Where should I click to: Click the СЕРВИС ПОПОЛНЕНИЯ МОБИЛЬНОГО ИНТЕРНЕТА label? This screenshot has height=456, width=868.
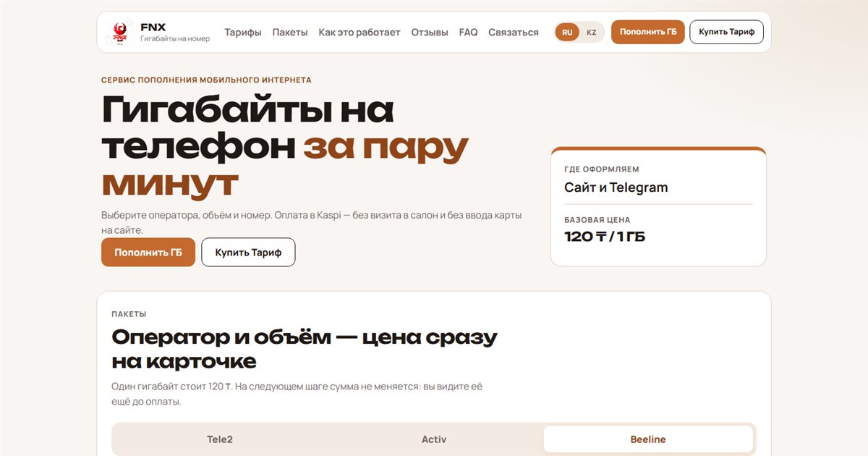tap(206, 80)
